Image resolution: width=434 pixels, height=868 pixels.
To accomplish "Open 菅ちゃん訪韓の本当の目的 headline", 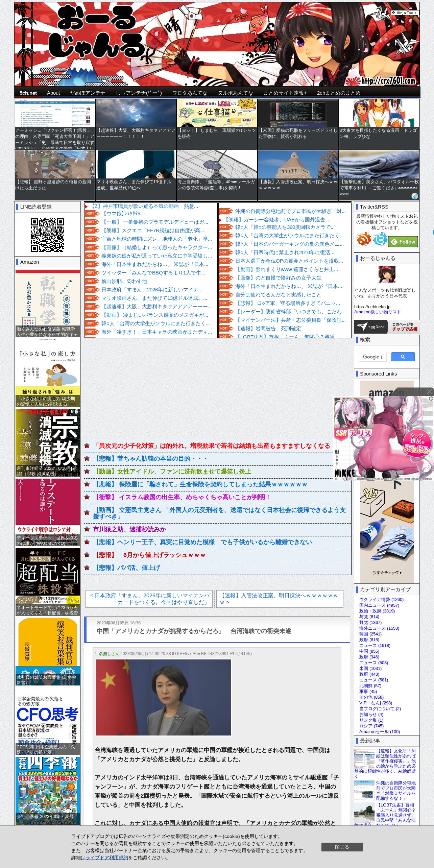I will pyautogui.click(x=150, y=458).
